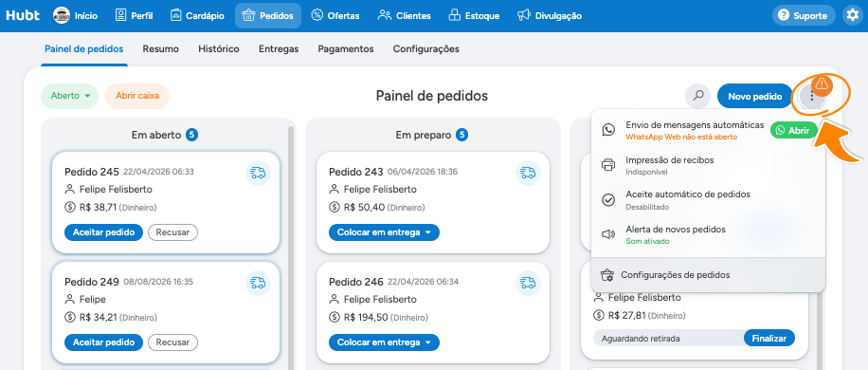
Task: Open the Ofertas menu
Action: (335, 15)
